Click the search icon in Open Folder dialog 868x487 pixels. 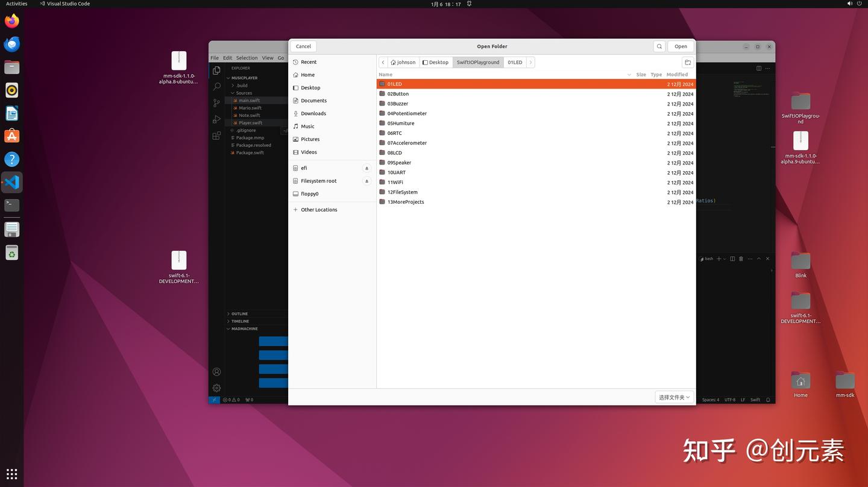(x=659, y=46)
